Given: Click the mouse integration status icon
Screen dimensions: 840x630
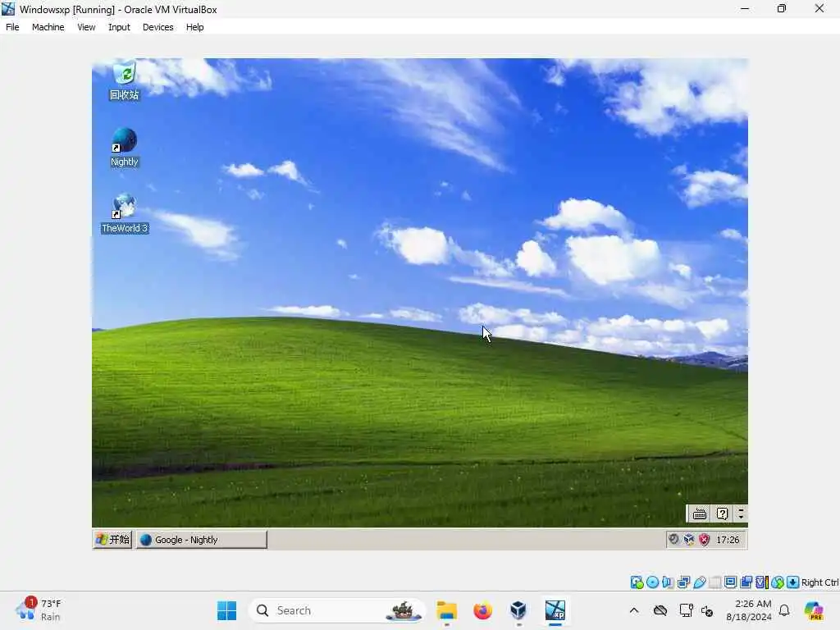Looking at the screenshot, I should point(778,582).
